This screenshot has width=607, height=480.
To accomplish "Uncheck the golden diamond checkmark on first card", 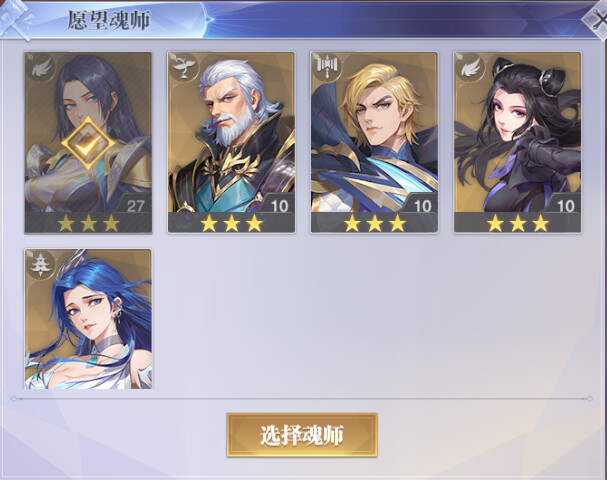I will [x=88, y=144].
